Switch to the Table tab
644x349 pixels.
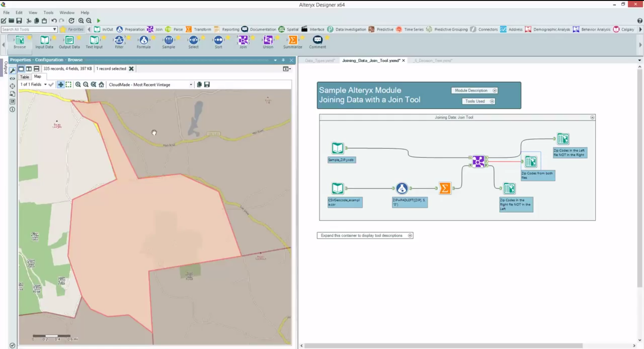coord(25,77)
